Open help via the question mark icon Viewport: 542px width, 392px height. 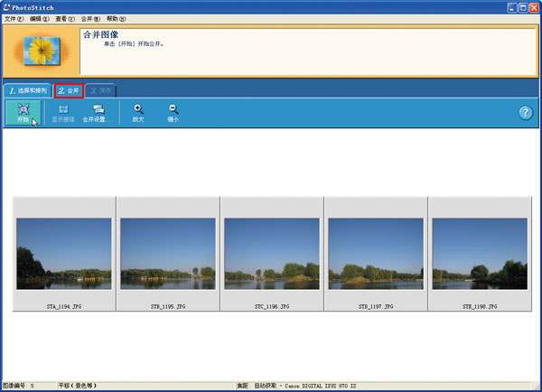tap(526, 113)
